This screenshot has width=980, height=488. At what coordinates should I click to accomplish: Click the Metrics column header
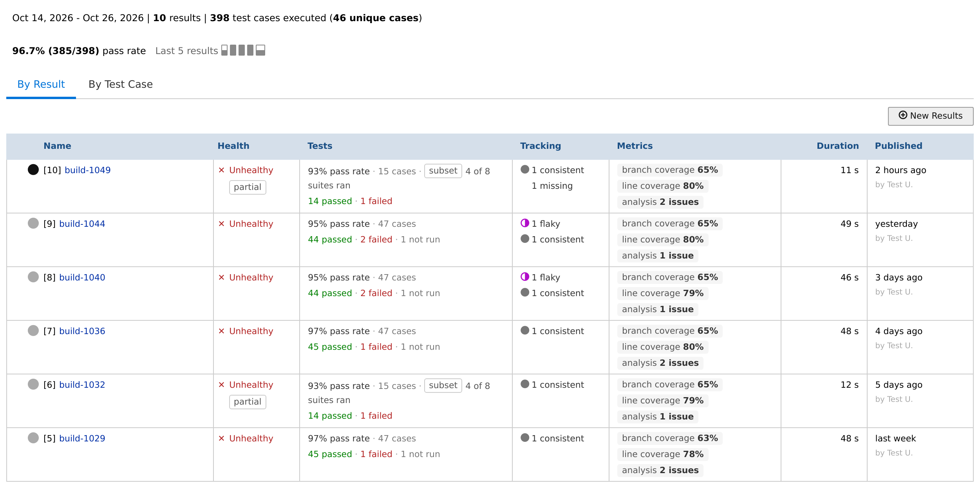(x=635, y=146)
